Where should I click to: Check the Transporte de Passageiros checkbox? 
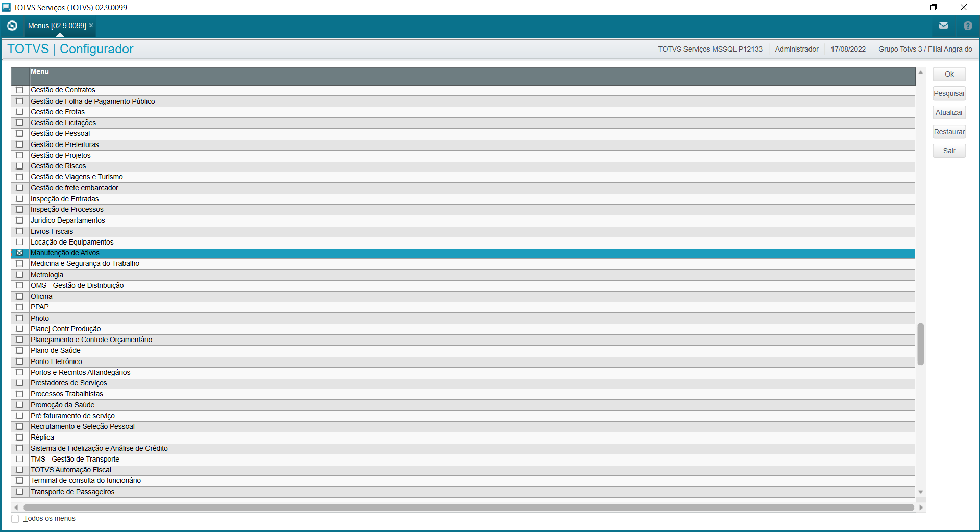click(19, 492)
